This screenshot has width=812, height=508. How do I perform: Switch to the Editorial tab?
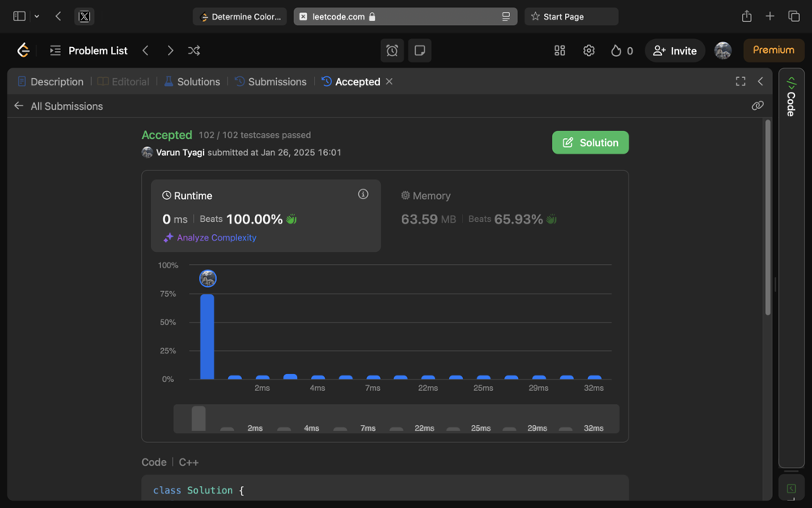tap(123, 81)
